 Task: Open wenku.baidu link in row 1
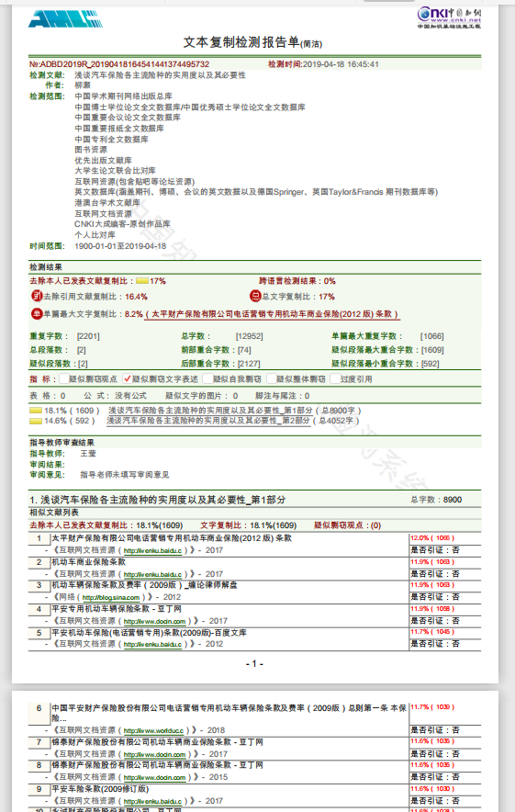(x=152, y=550)
